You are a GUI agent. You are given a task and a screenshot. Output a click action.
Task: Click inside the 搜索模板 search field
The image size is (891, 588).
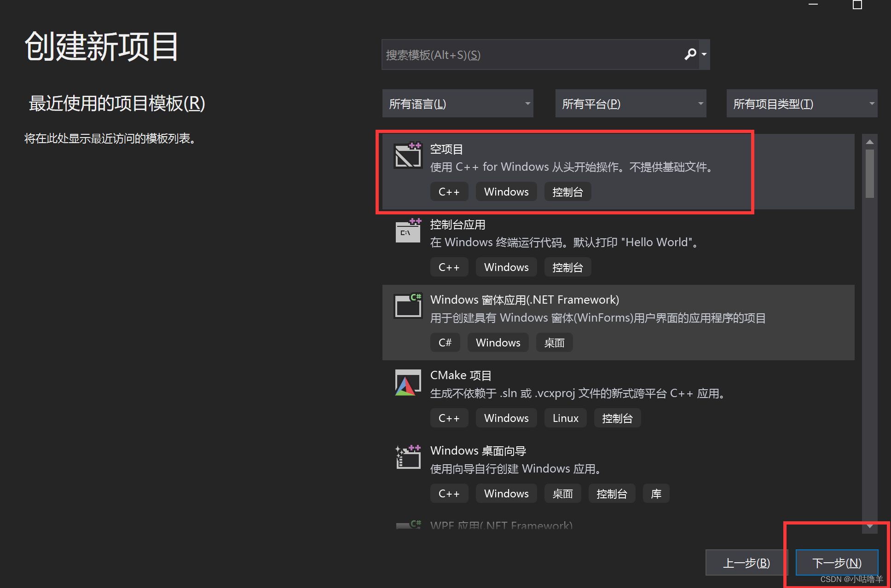pos(529,54)
